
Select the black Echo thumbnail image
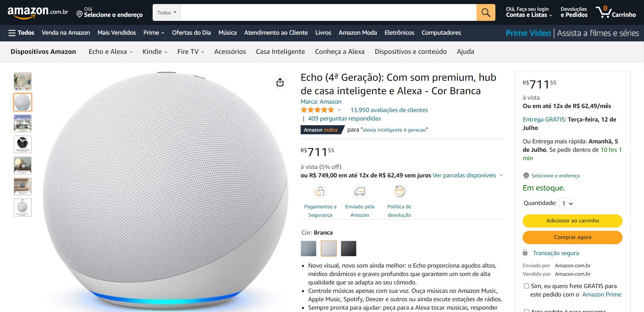pos(23,144)
